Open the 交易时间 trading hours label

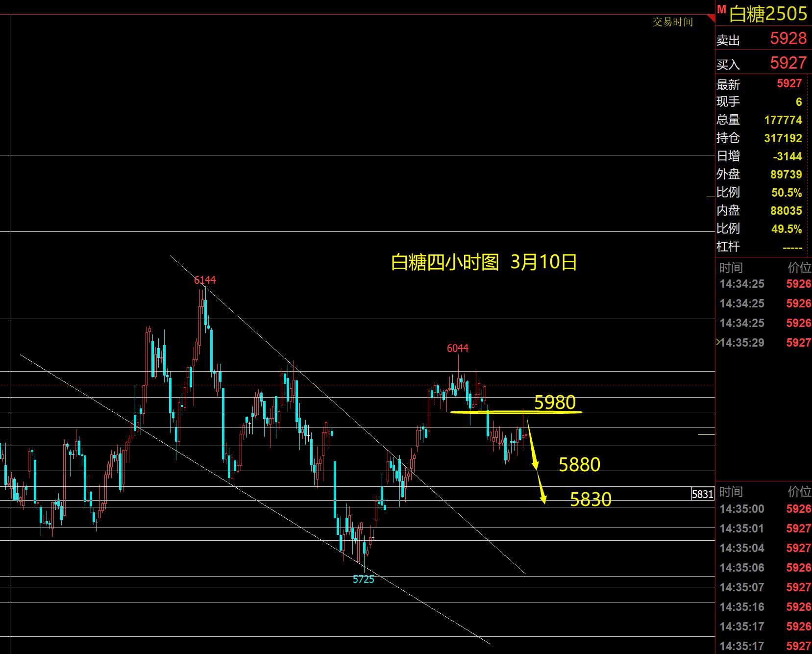[672, 22]
